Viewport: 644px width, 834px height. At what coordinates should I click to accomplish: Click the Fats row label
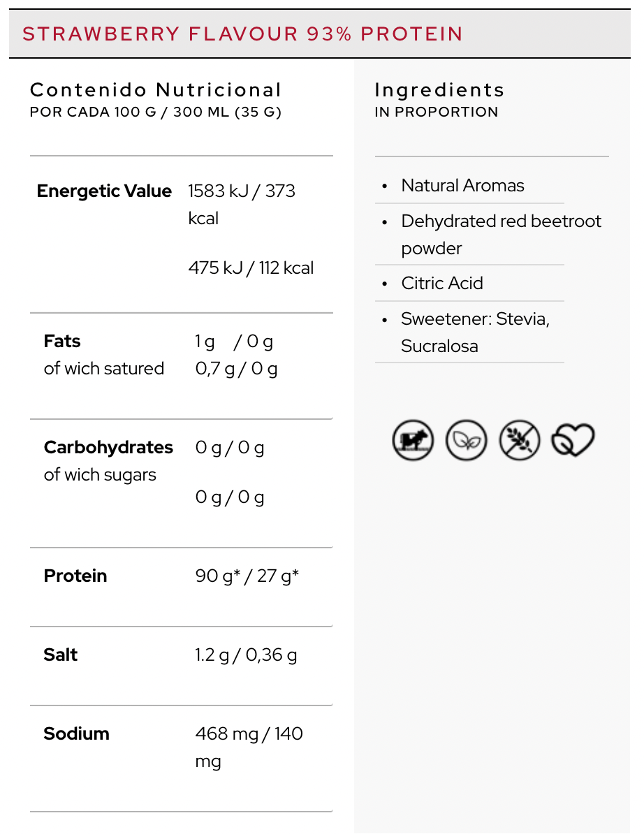point(62,342)
